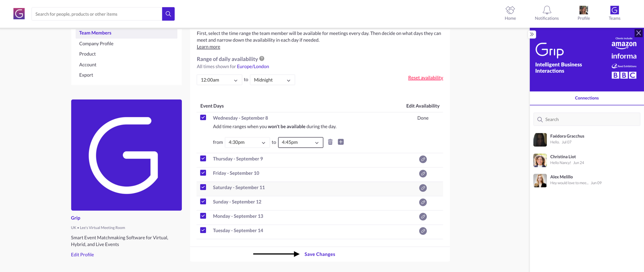This screenshot has height=272, width=644.
Task: Expand the Midnight end time dropdown
Action: click(x=272, y=80)
